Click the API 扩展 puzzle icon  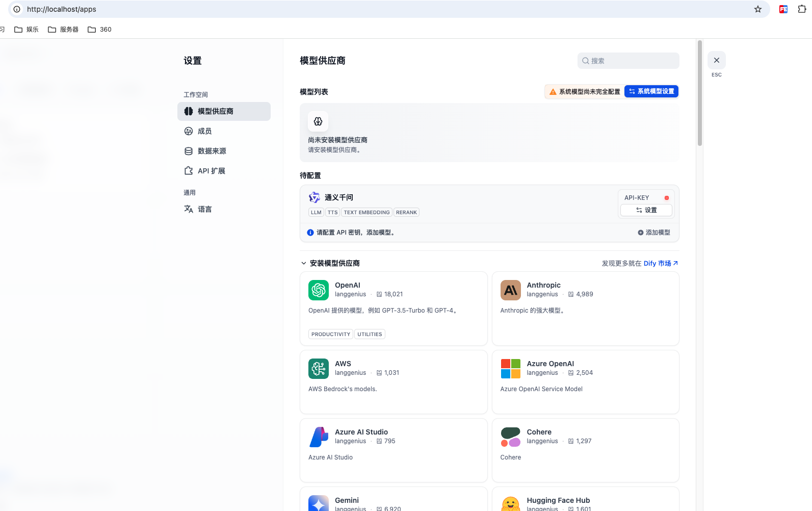click(x=189, y=171)
